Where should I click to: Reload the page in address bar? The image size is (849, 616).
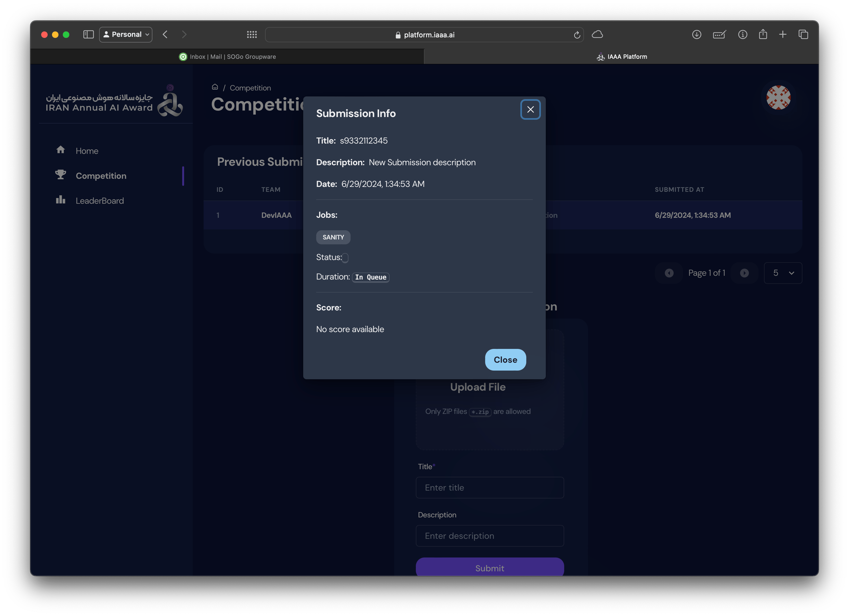pos(577,35)
